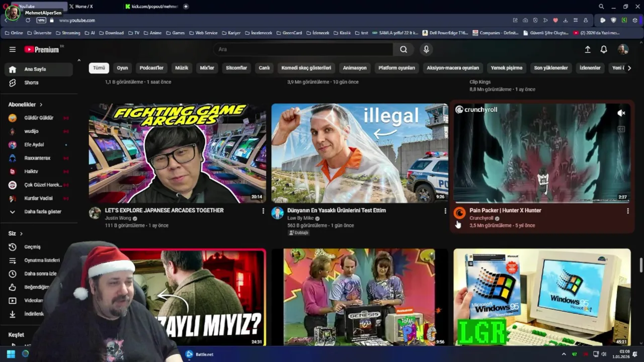Expand the Siz section chevron
The image size is (644, 362).
click(x=21, y=234)
